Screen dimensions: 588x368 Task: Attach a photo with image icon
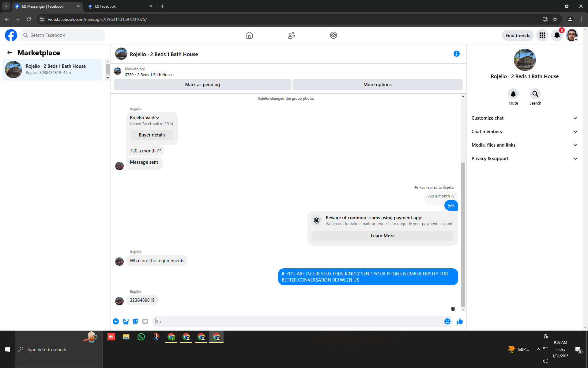pyautogui.click(x=126, y=321)
